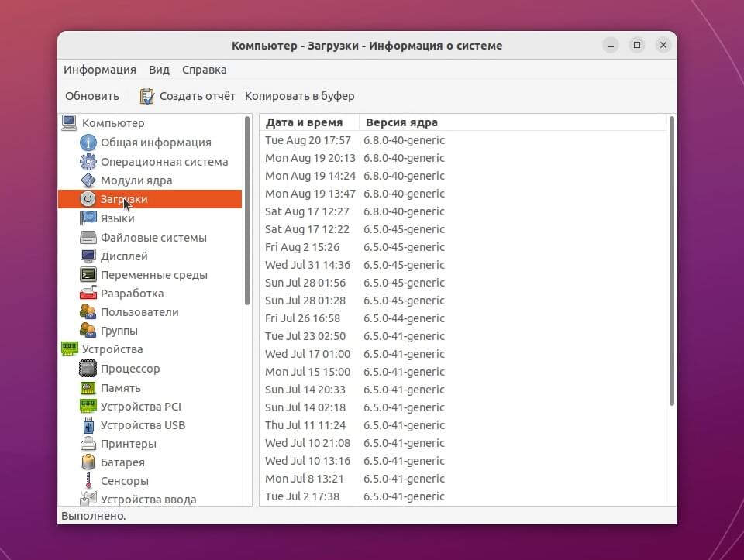Select the Fri Aug 2 15:26 row

(463, 247)
